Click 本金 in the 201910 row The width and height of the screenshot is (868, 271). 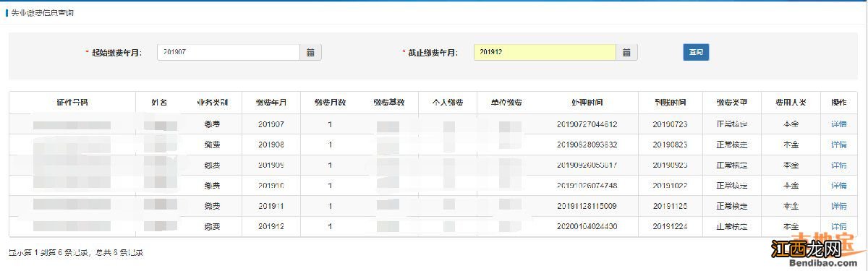(791, 185)
